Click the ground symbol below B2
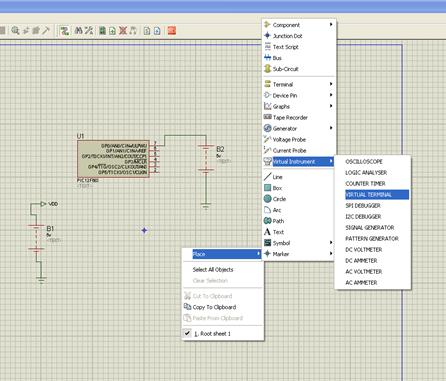The width and height of the screenshot is (446, 381). 206,206
